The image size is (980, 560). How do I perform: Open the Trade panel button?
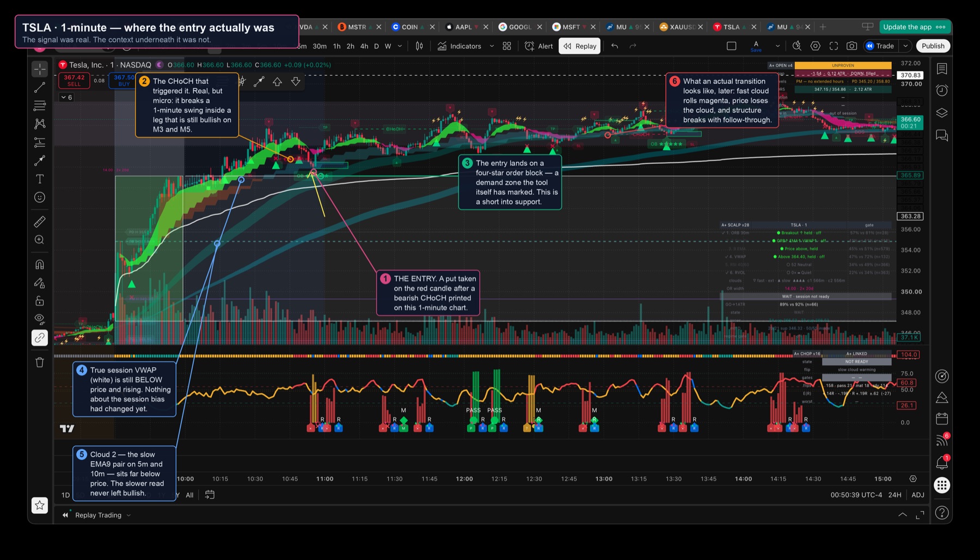coord(880,46)
